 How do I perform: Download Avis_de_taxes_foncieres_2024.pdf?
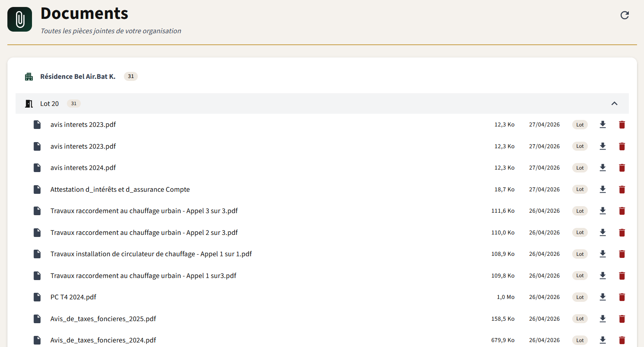[x=603, y=340]
